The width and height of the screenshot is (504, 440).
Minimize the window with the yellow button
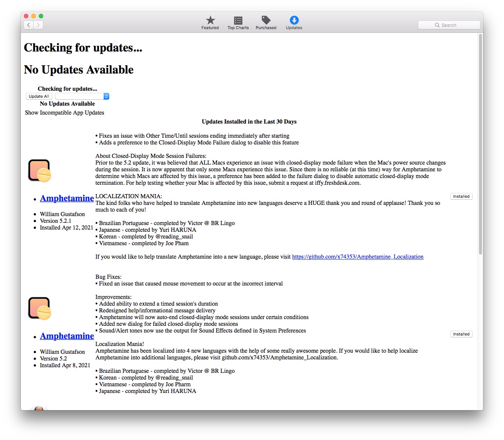click(x=34, y=16)
